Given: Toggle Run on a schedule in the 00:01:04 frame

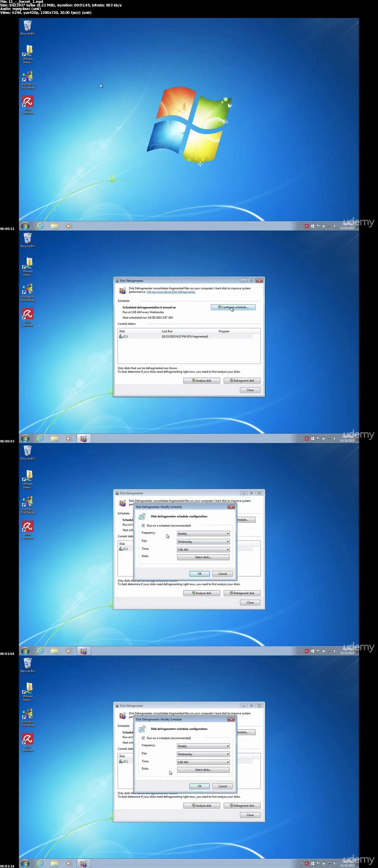Looking at the screenshot, I should pyautogui.click(x=143, y=526).
